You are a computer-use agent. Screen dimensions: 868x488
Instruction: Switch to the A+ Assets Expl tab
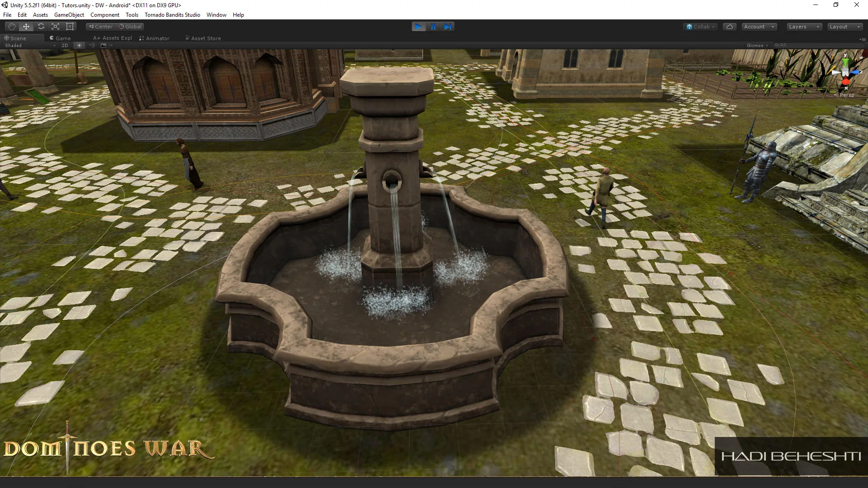point(113,38)
